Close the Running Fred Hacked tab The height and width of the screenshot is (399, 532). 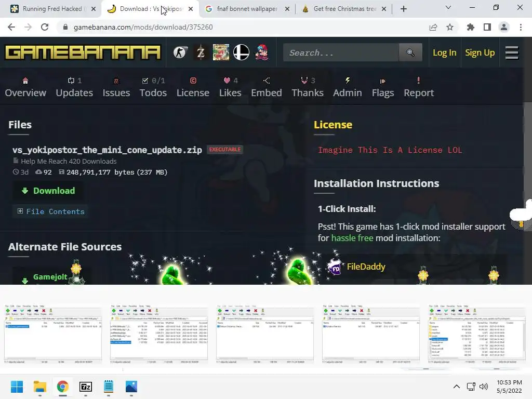coord(94,9)
